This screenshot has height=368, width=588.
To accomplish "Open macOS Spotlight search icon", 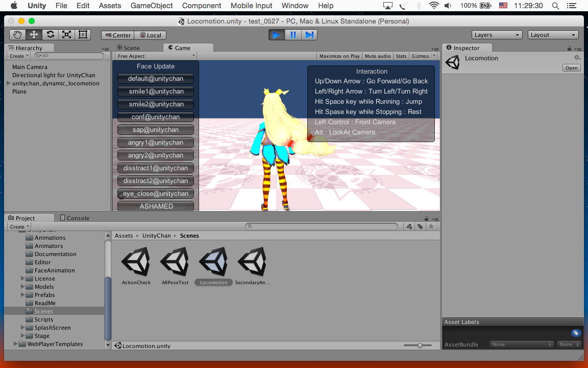I will [556, 6].
